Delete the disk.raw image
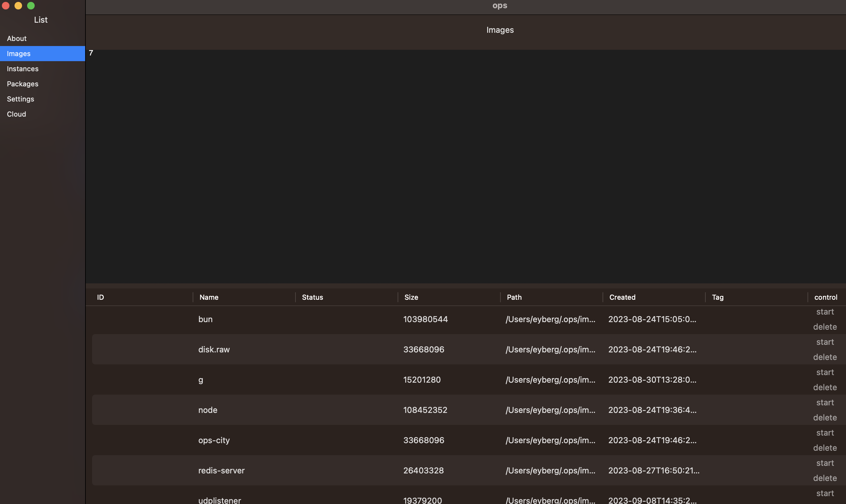This screenshot has height=504, width=846. [825, 357]
